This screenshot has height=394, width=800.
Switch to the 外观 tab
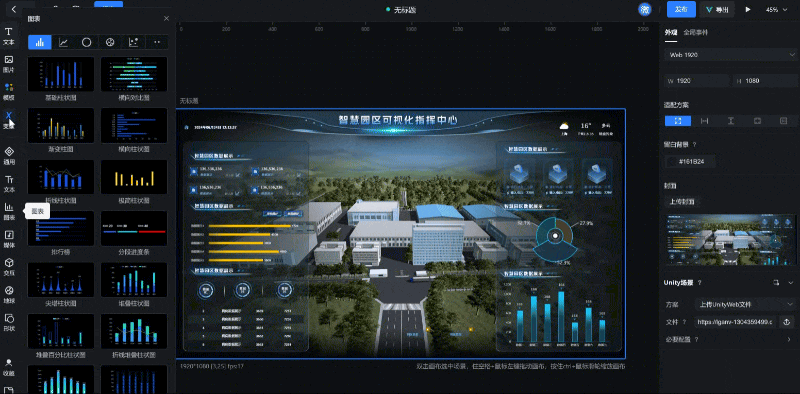pyautogui.click(x=670, y=32)
